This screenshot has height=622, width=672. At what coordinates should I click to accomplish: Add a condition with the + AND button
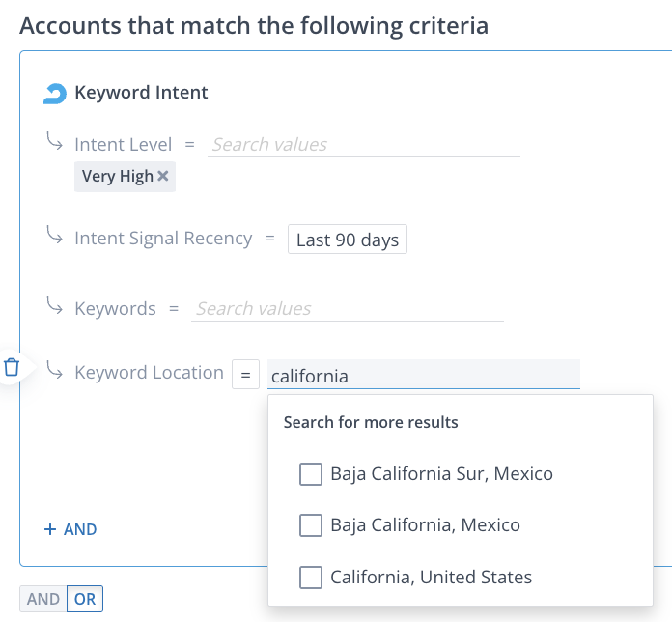point(70,529)
